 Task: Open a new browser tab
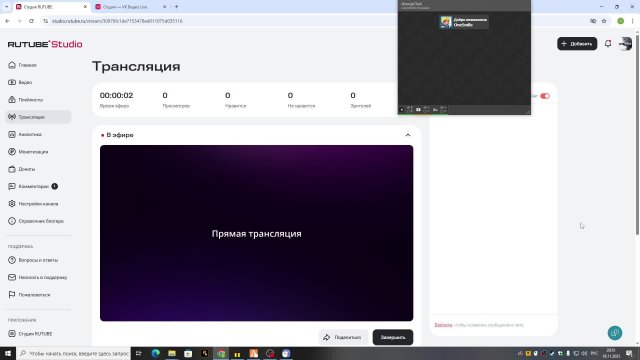176,7
